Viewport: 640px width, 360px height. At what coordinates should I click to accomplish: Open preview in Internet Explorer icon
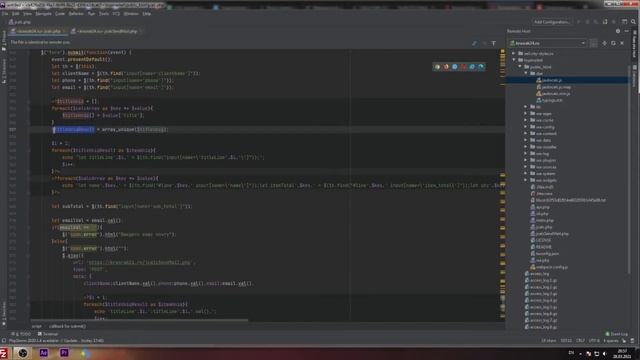(x=472, y=67)
